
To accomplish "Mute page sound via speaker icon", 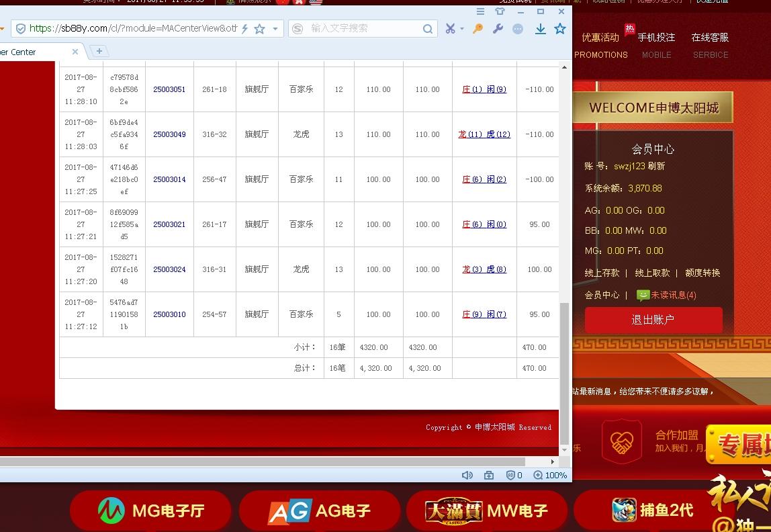I will click(x=467, y=475).
